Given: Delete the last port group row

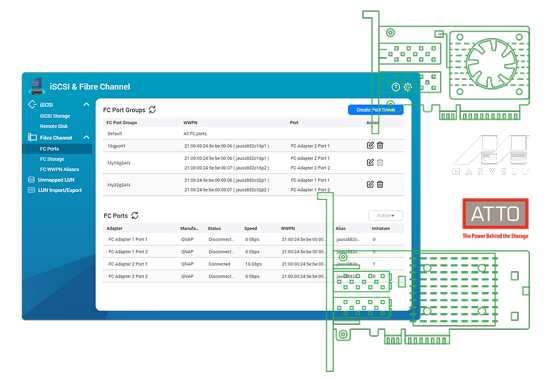Looking at the screenshot, I should click(380, 184).
